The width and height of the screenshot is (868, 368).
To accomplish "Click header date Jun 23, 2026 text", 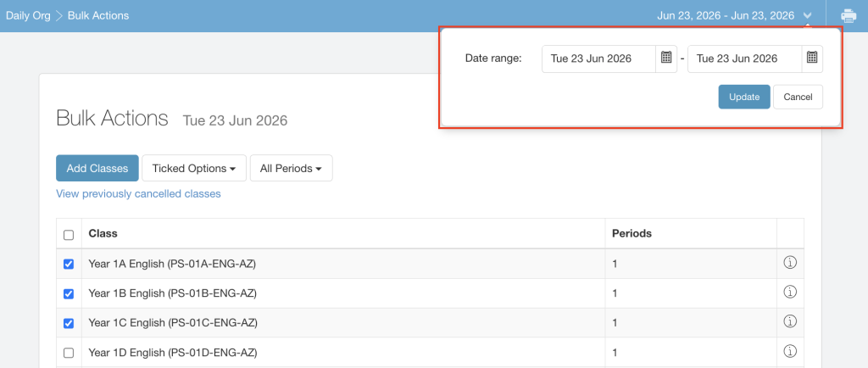I will pyautogui.click(x=726, y=15).
